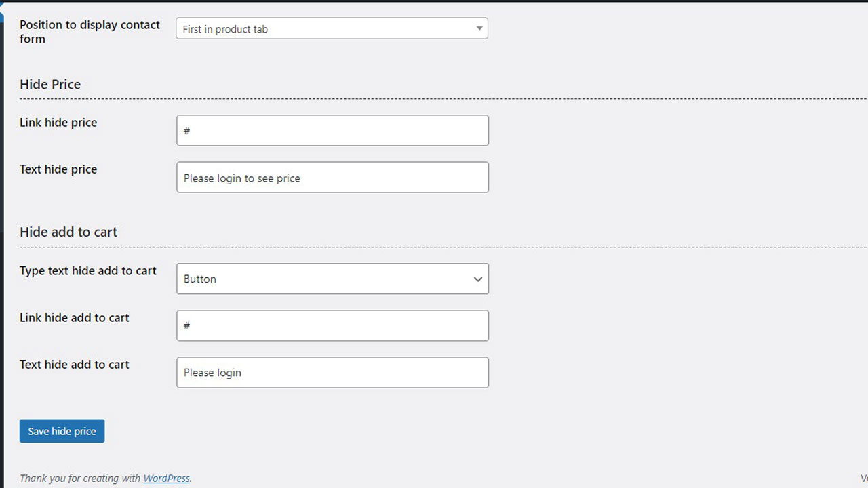Click the 'Position to display contact form' label
The height and width of the screenshot is (488, 868).
click(x=90, y=32)
